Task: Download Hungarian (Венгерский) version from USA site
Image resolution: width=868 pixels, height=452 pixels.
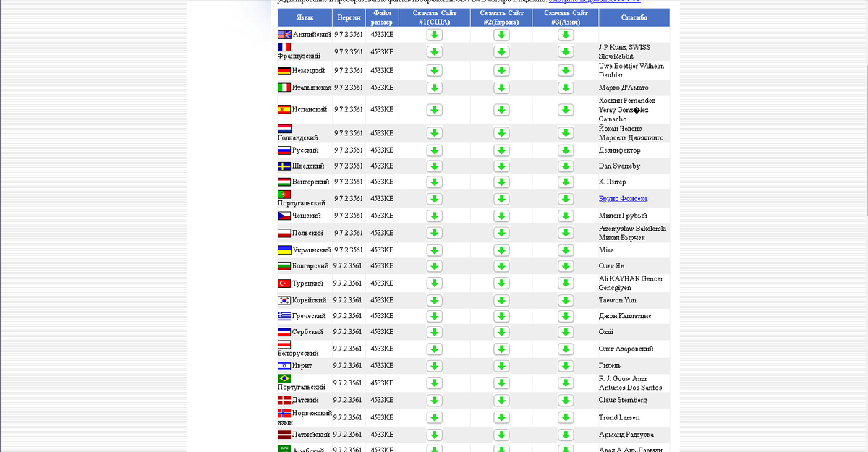Action: (434, 182)
